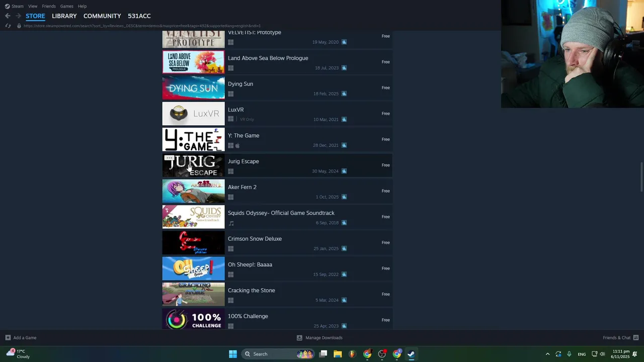The height and width of the screenshot is (362, 644).
Task: Reload the page with refresh icon
Action: coord(8,26)
